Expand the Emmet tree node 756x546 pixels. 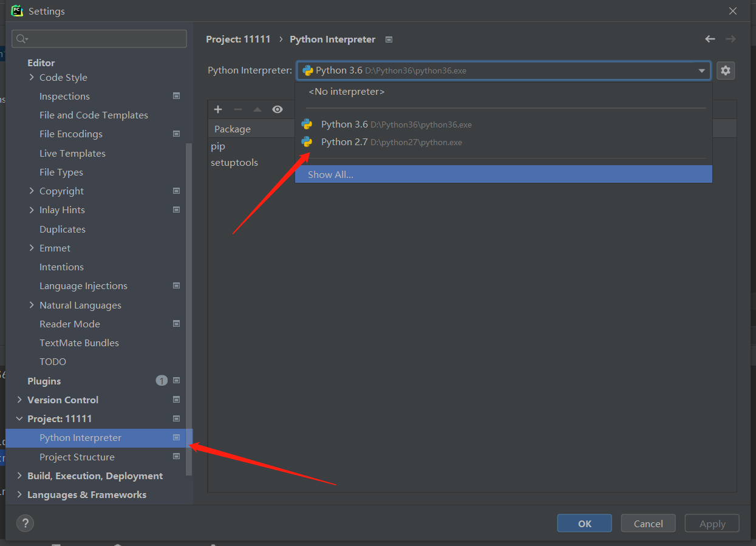32,248
